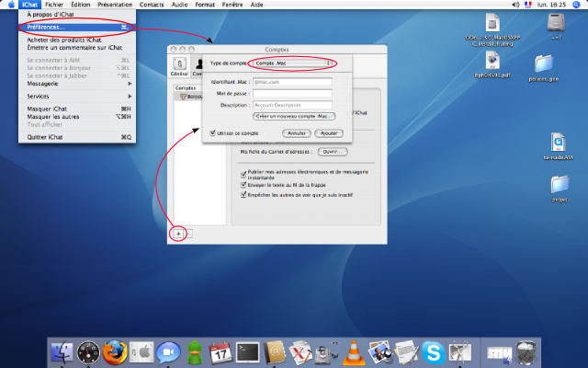Open Firefox from the dock

coord(115,352)
